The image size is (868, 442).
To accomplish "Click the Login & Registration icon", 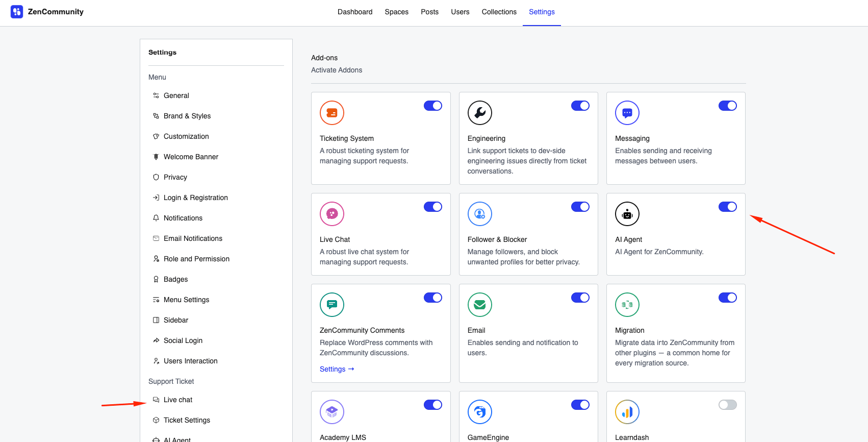I will [156, 198].
